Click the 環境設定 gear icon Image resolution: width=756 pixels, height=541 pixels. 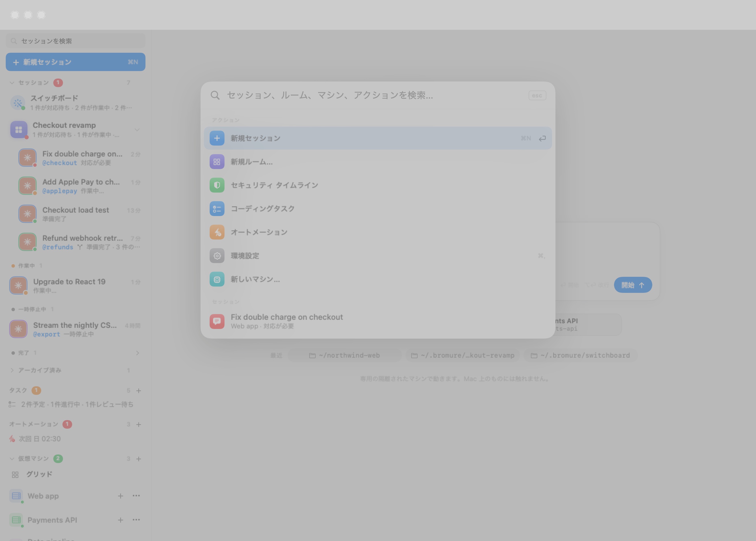click(217, 256)
